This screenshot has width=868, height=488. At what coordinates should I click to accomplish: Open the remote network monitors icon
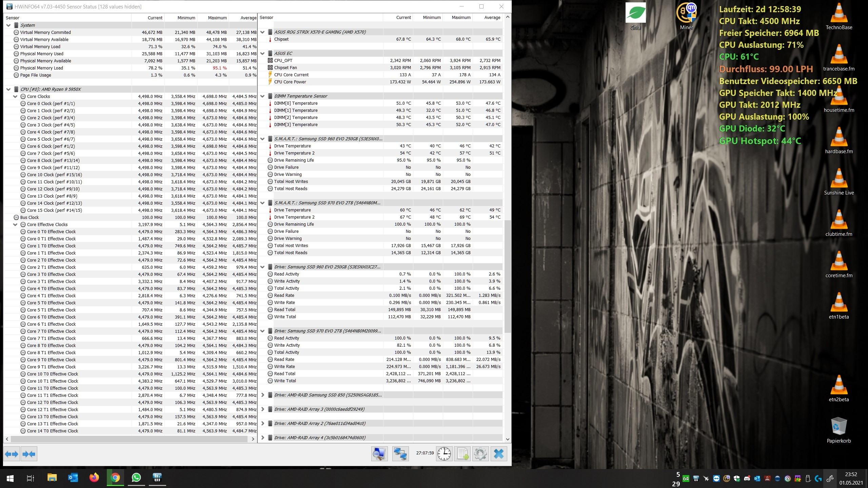[x=400, y=453]
